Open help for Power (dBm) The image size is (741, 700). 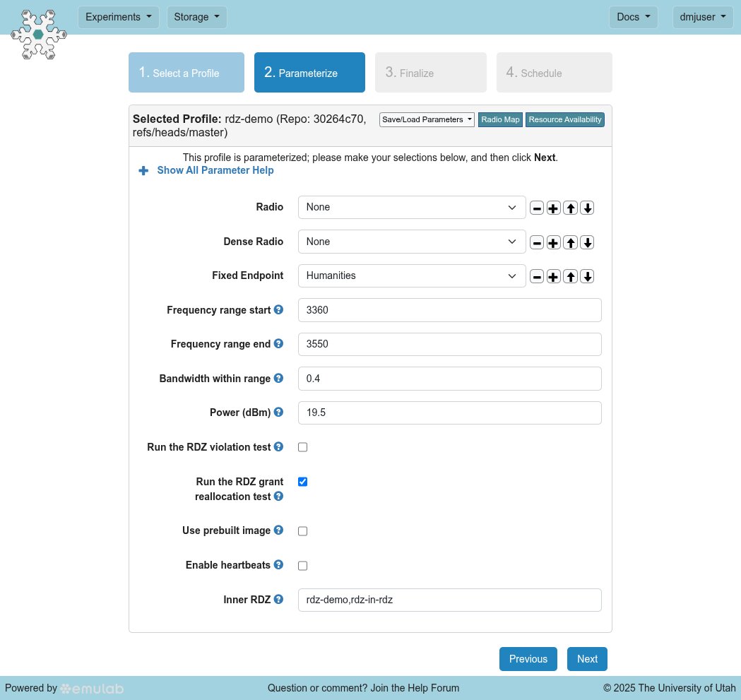[278, 412]
